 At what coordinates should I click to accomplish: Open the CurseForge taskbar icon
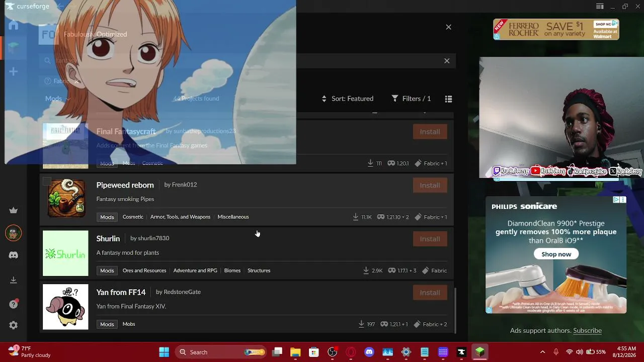[x=461, y=352]
